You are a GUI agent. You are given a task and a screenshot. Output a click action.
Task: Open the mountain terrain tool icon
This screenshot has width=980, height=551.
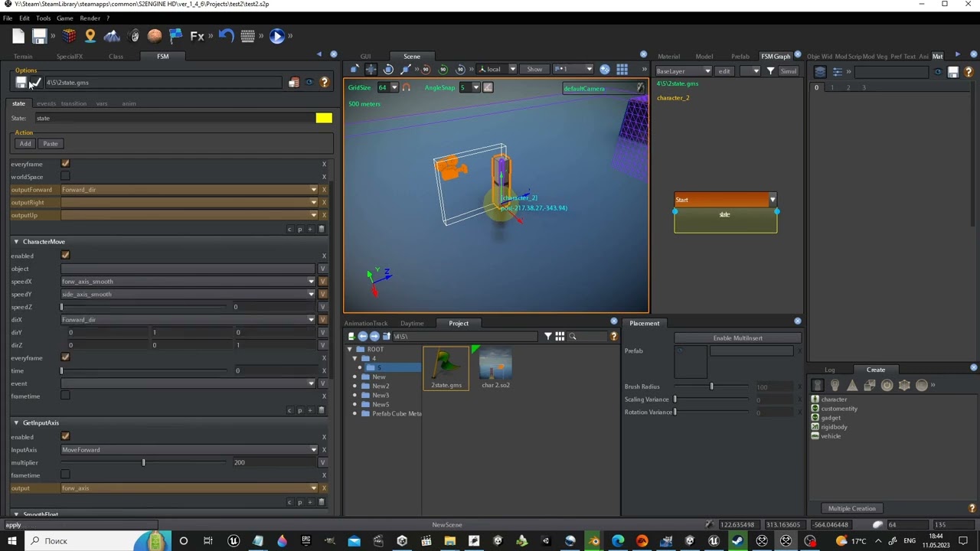(112, 35)
